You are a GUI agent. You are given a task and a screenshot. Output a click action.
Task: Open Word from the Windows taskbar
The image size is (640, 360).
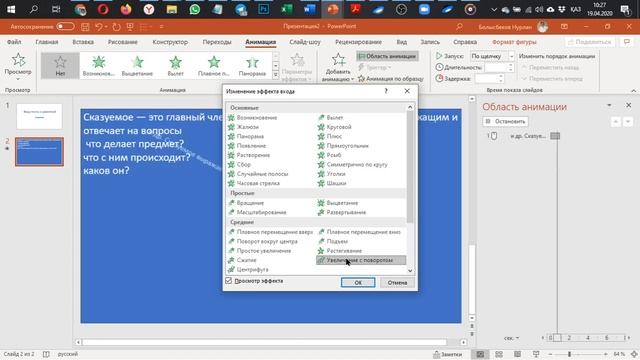(x=310, y=9)
